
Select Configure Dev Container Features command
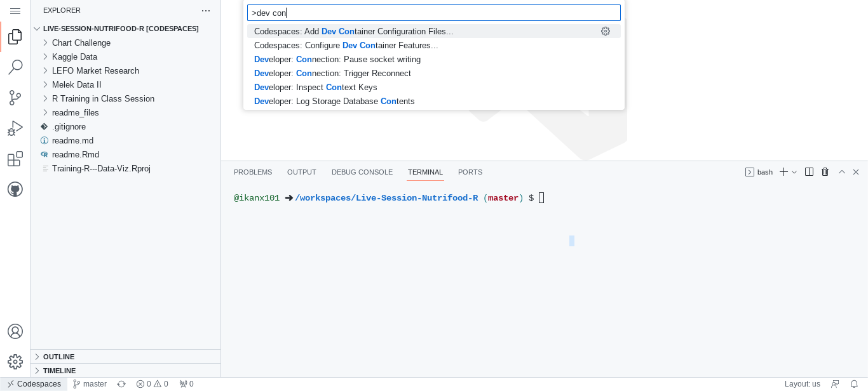pos(434,45)
